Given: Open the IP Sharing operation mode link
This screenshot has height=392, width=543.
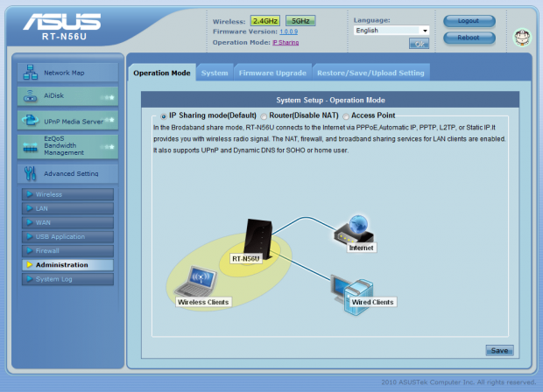Looking at the screenshot, I should (x=286, y=42).
